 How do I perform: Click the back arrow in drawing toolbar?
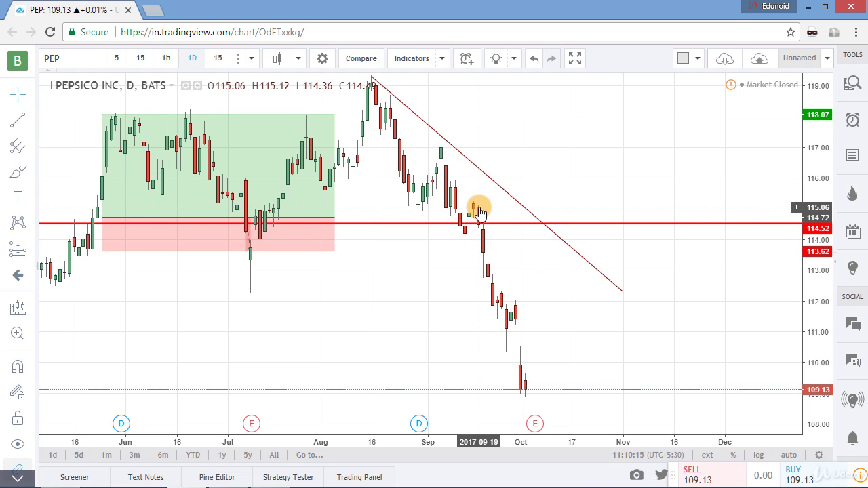pos(18,274)
